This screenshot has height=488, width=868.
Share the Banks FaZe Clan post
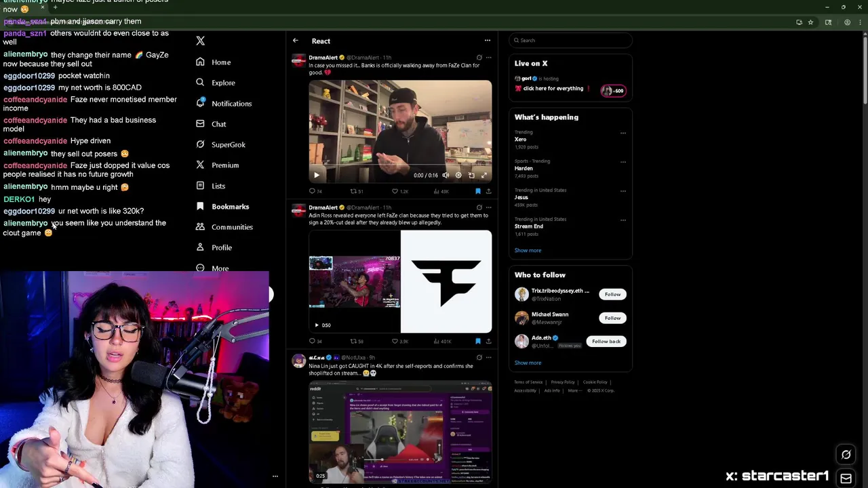tap(488, 191)
